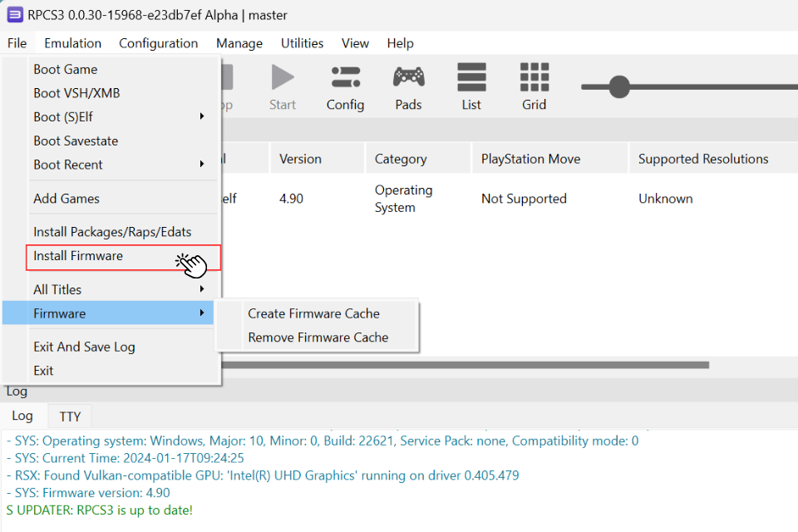Open the Help menu
This screenshot has height=532, width=798.
click(400, 43)
